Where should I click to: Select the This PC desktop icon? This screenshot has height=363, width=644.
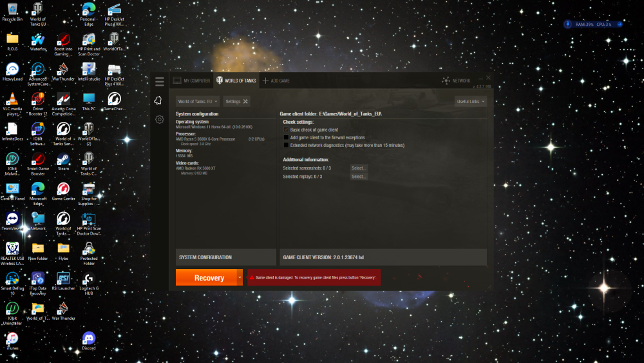89,102
